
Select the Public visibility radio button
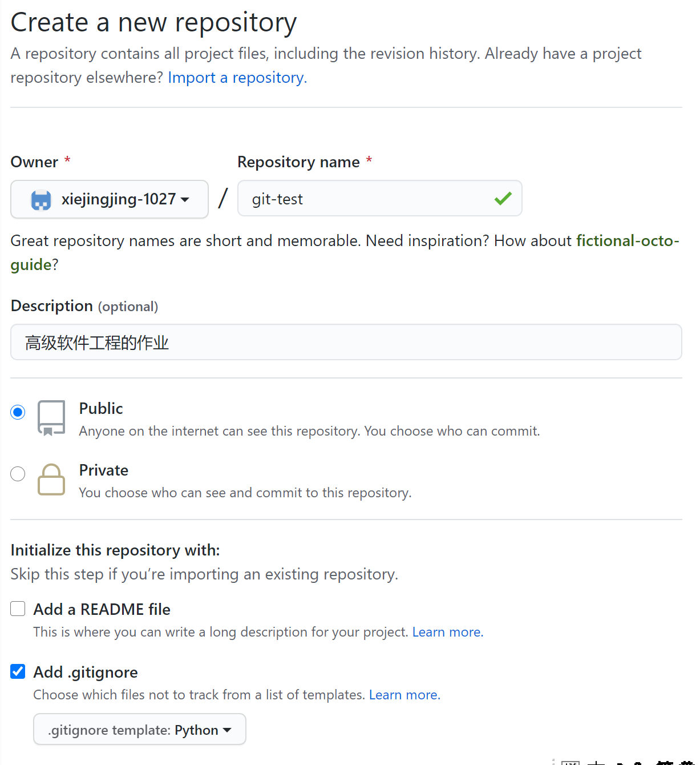18,412
